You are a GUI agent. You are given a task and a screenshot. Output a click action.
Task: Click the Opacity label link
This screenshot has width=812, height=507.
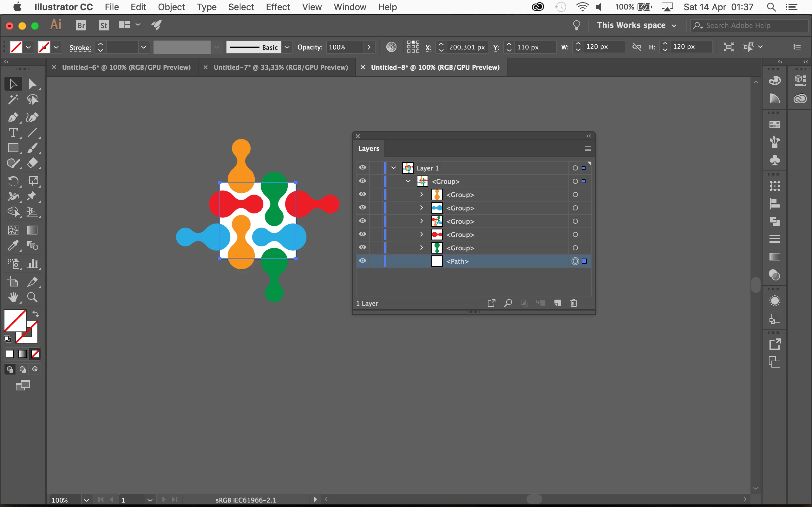coord(309,47)
